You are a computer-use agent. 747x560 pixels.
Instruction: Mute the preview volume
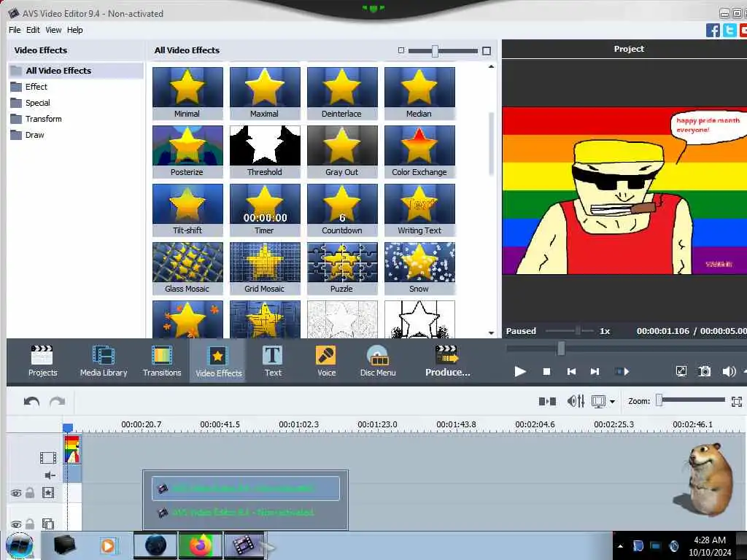click(729, 371)
